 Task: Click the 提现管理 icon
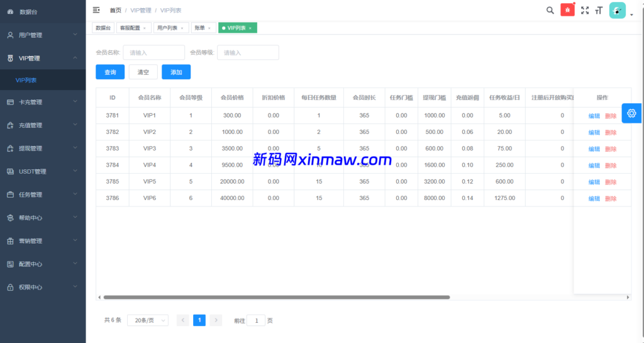(x=10, y=149)
